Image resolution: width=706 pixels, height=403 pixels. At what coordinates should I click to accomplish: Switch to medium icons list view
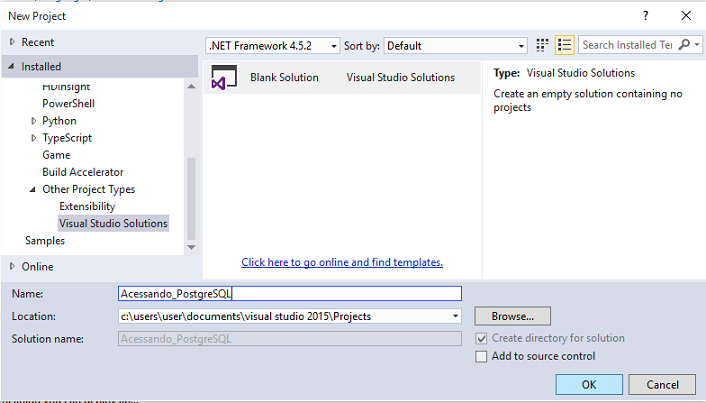pos(564,45)
